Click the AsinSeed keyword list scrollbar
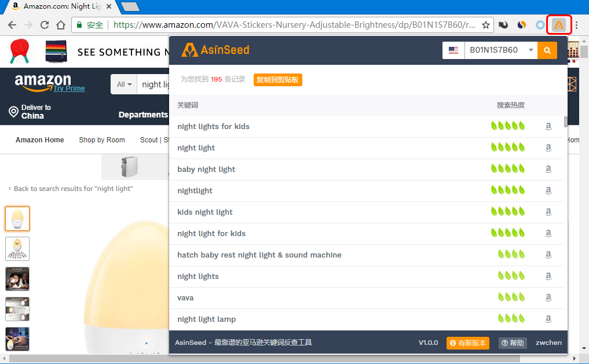The width and height of the screenshot is (589, 364). (x=565, y=122)
